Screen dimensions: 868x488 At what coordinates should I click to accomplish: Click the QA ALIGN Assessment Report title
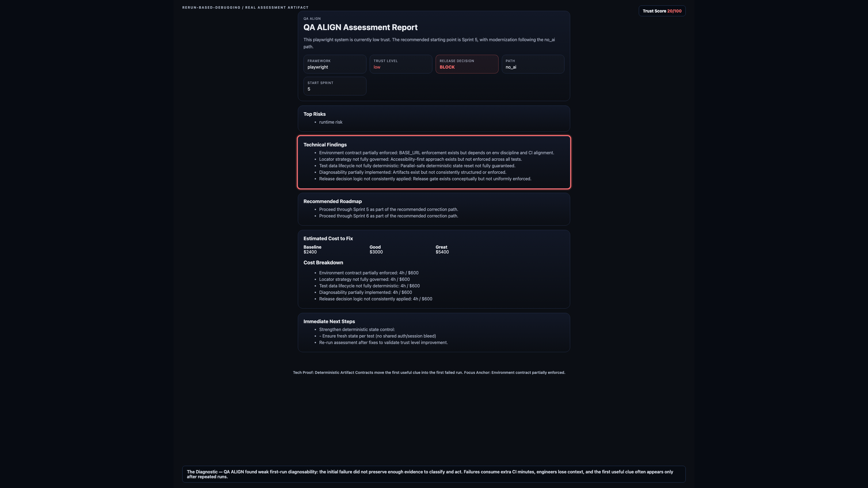[360, 28]
